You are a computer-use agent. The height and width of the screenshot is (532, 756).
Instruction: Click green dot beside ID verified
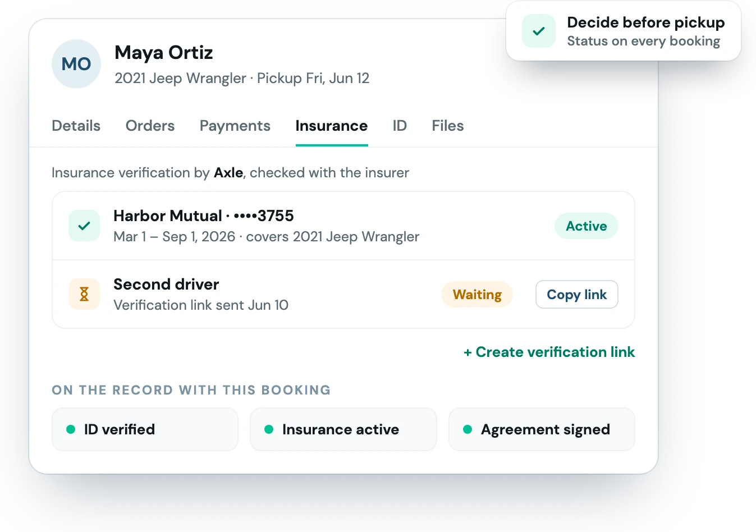[71, 429]
